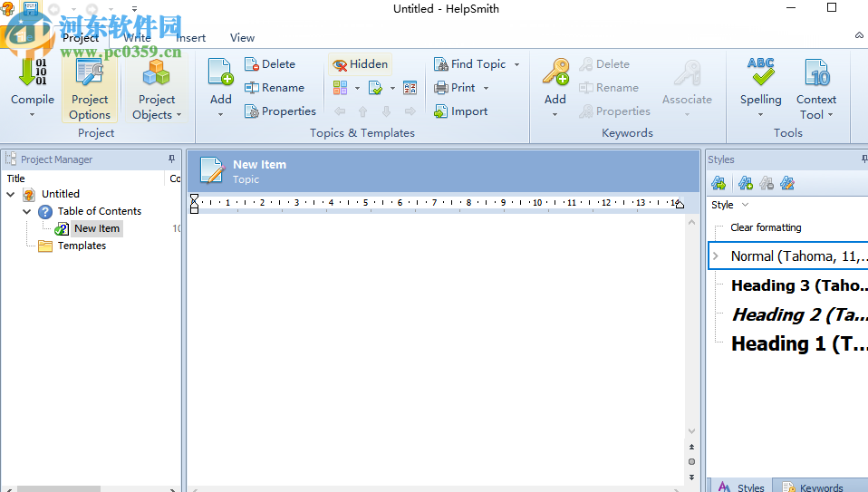This screenshot has height=492, width=868.
Task: Delete the selected topic
Action: (270, 64)
